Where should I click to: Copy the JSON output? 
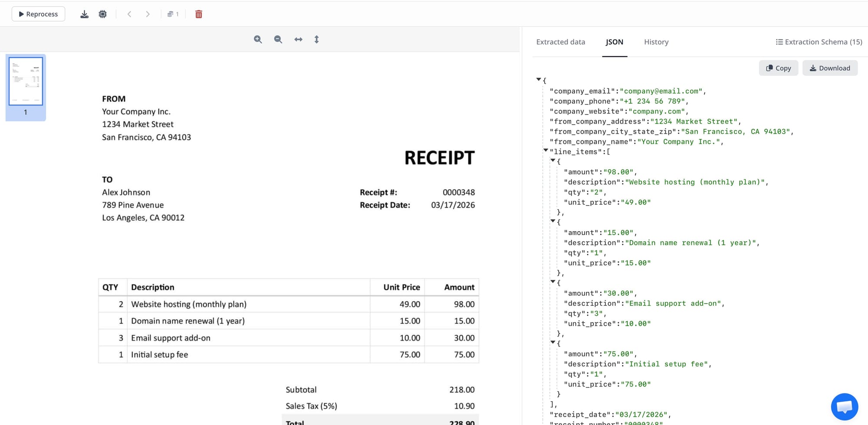point(778,68)
